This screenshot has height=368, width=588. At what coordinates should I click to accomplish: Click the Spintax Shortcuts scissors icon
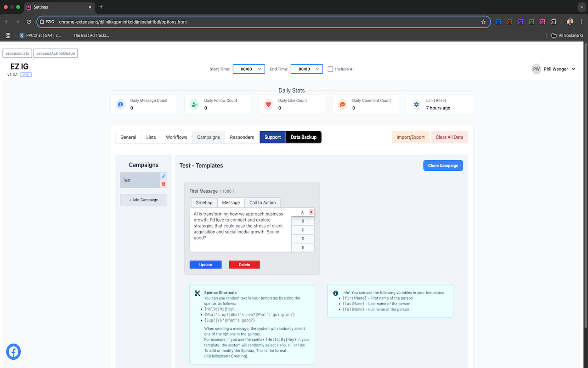click(x=198, y=293)
